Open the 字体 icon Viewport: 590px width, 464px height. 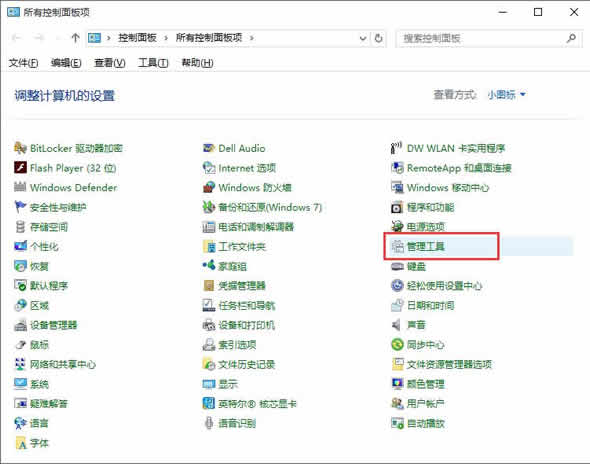[x=20, y=443]
